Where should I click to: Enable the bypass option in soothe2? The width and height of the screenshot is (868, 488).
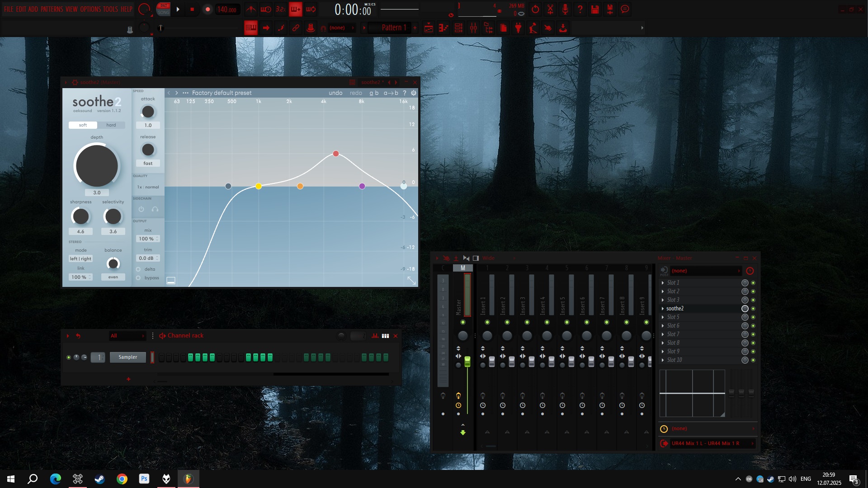coord(138,278)
